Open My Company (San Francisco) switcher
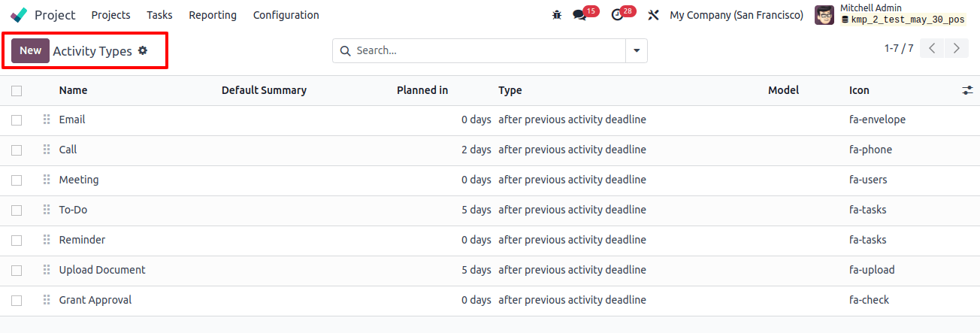 click(737, 15)
